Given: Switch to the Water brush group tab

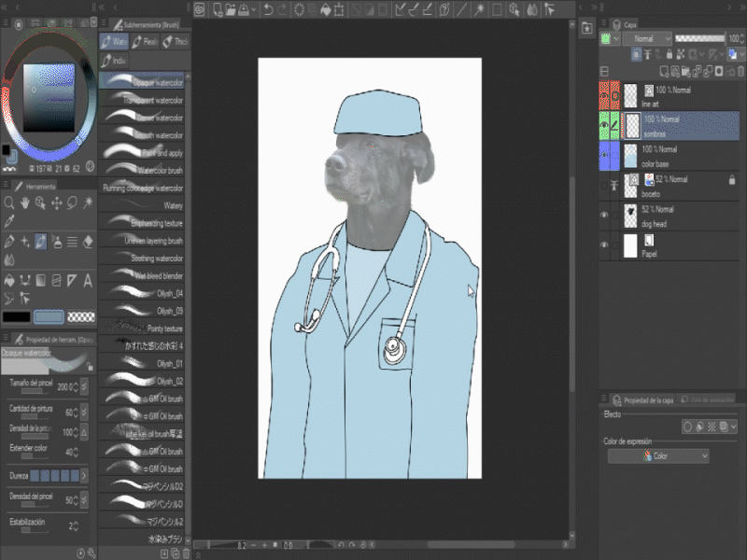Looking at the screenshot, I should [114, 42].
